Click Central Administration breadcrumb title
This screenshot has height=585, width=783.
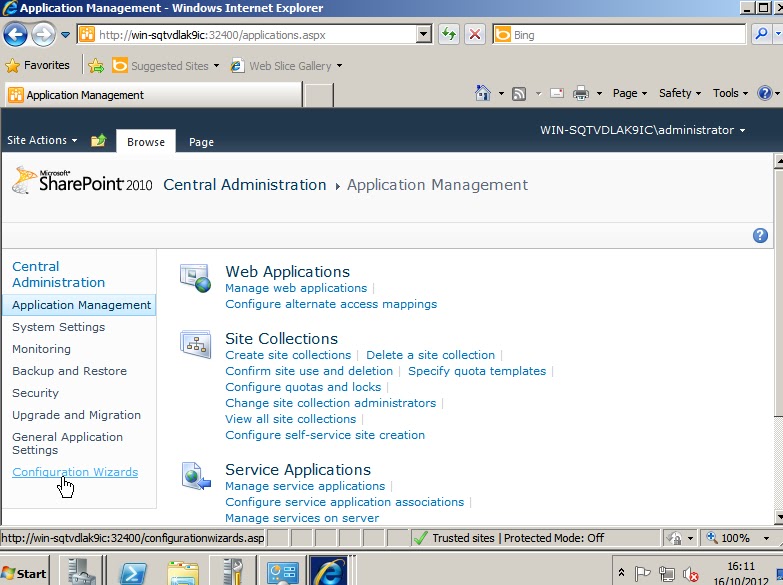point(245,185)
